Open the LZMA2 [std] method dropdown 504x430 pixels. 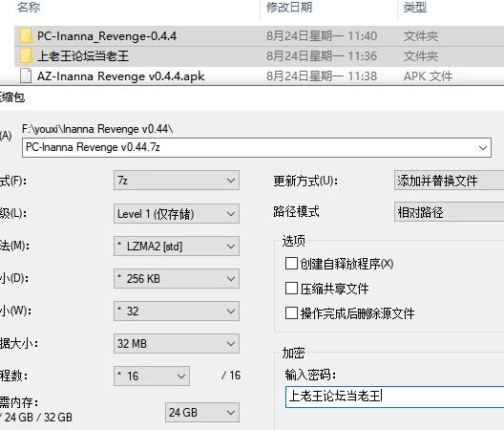177,247
